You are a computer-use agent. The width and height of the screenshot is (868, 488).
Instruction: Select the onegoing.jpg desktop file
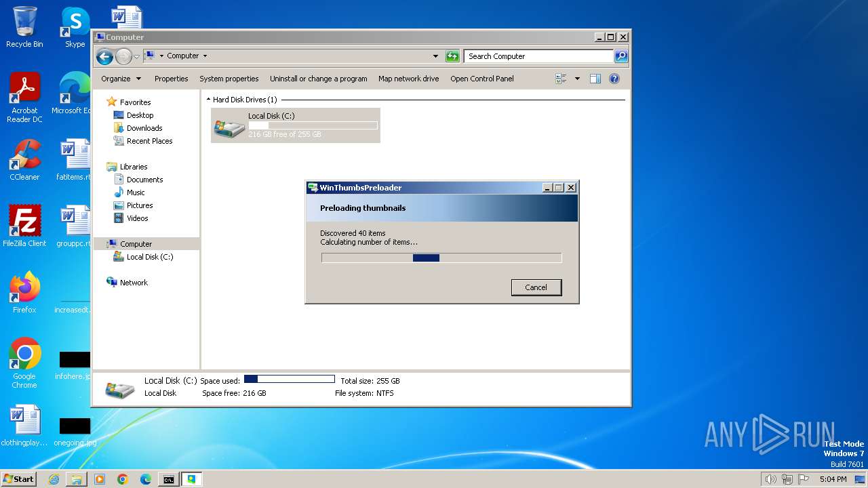pos(75,432)
